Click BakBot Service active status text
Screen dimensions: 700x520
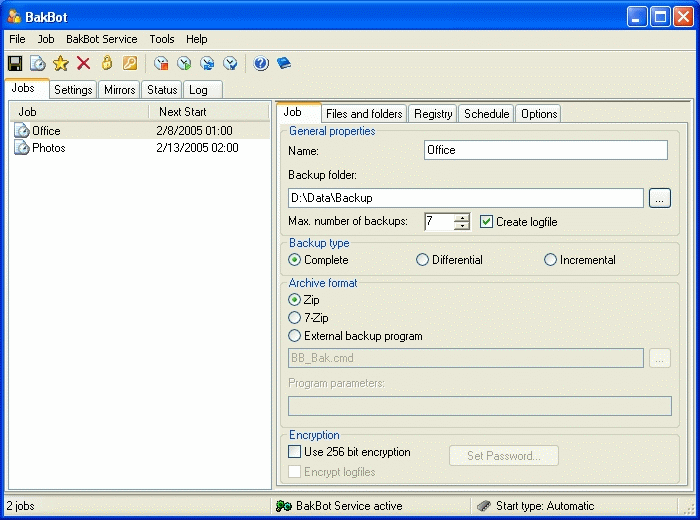(349, 506)
